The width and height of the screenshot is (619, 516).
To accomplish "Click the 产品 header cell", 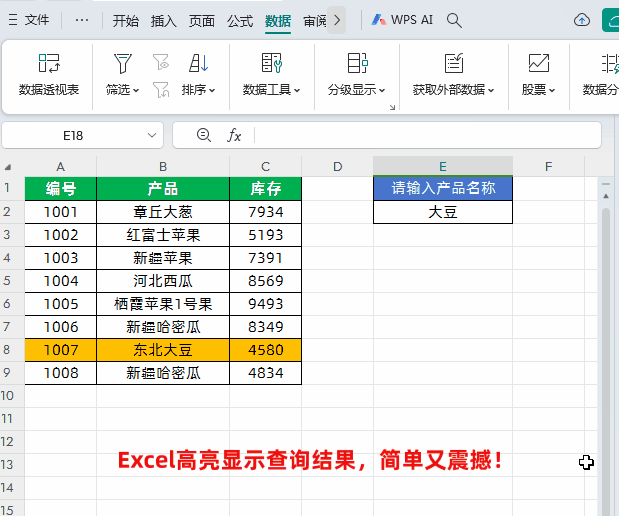I will point(163,189).
